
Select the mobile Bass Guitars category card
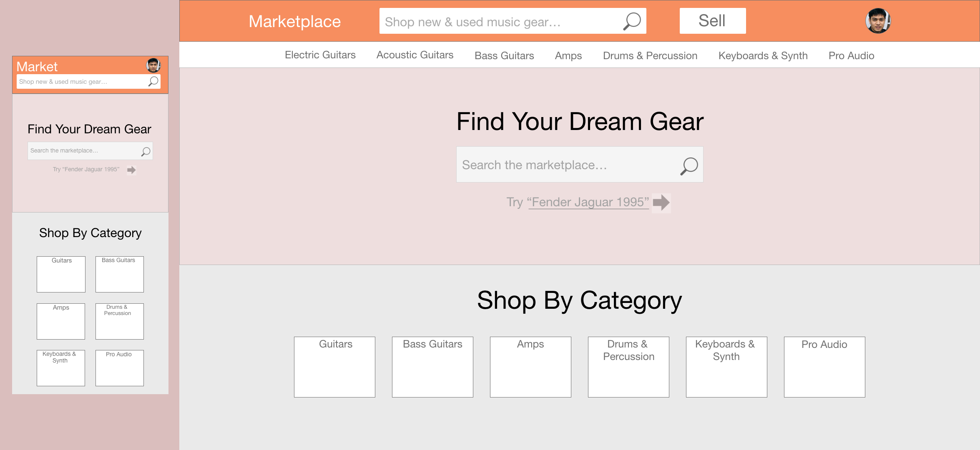click(120, 274)
